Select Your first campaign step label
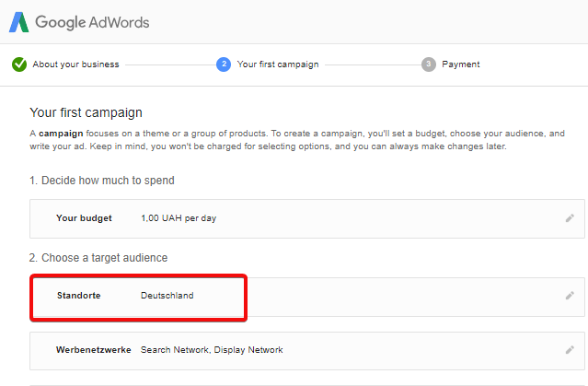This screenshot has height=386, width=588. tap(278, 64)
